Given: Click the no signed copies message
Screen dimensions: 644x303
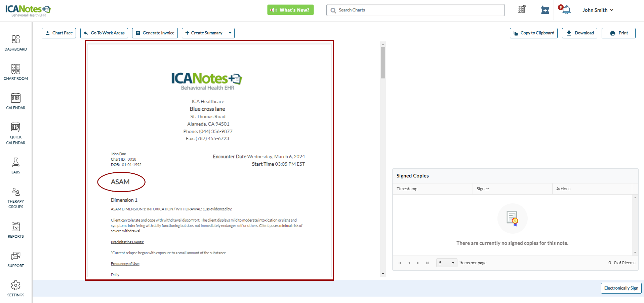Looking at the screenshot, I should click(512, 243).
